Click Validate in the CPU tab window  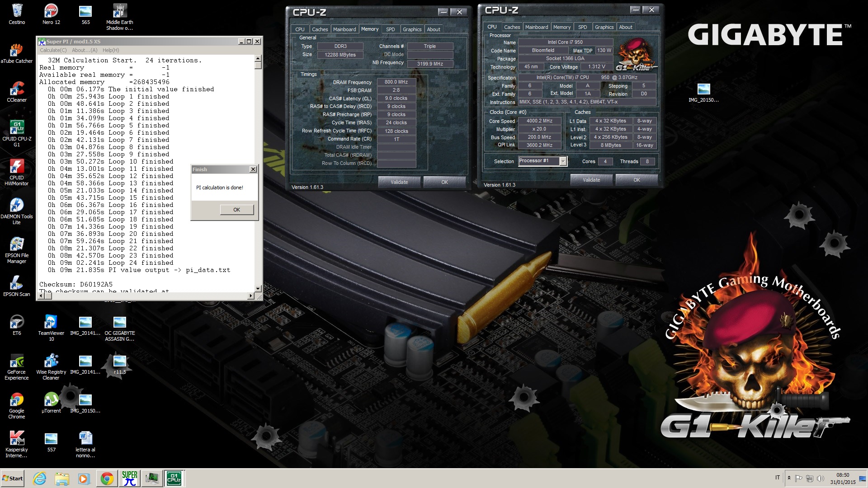591,180
